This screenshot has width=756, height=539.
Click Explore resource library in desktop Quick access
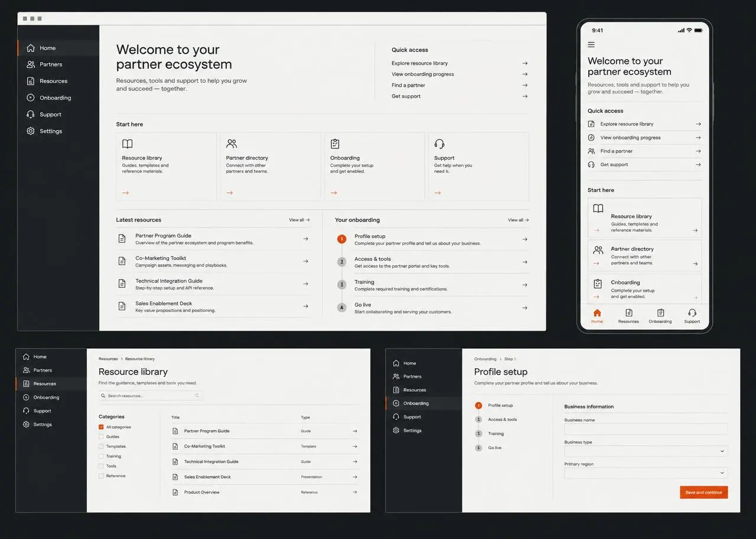point(460,63)
